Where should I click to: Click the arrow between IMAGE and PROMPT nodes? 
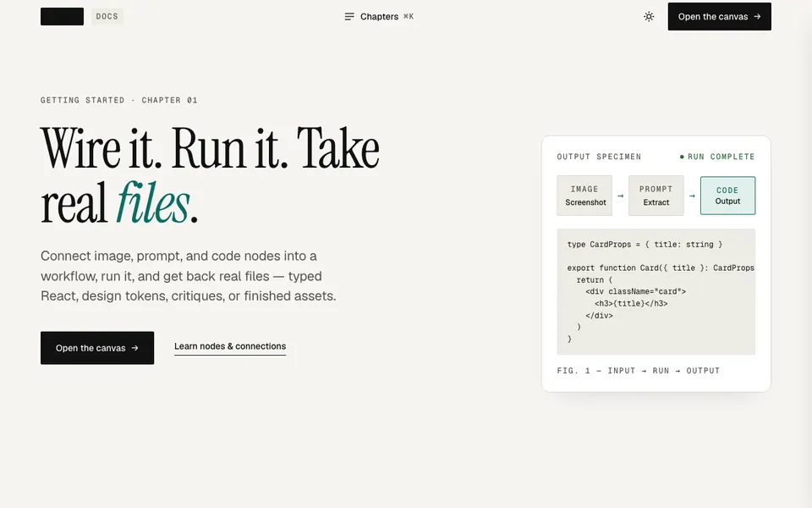tap(620, 196)
